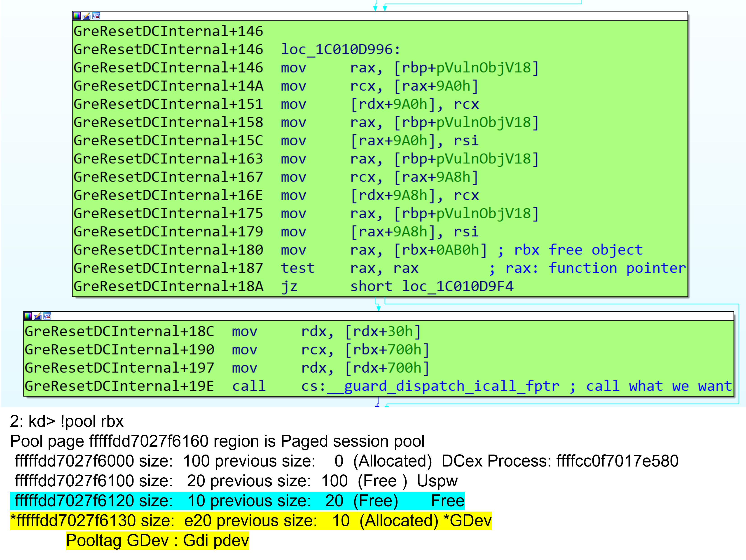This screenshot has width=746, height=560.
Task: Click highlighted free entry fffffdd7027f6120
Action: click(x=237, y=501)
